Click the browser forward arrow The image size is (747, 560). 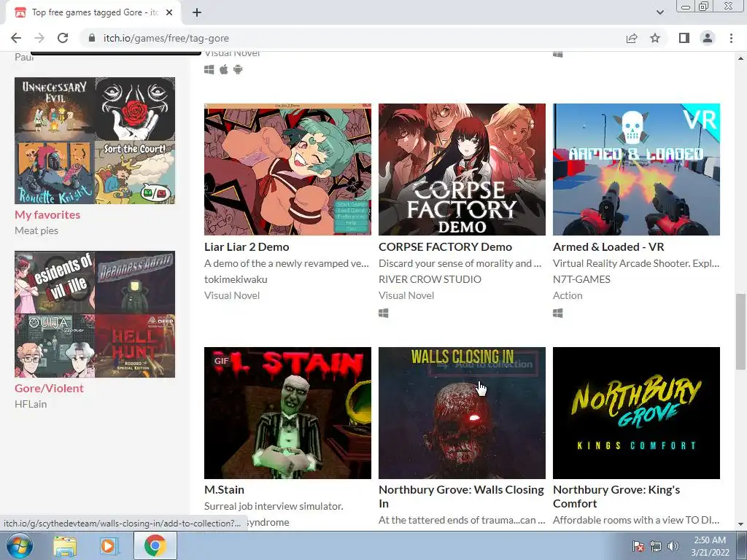(x=39, y=38)
